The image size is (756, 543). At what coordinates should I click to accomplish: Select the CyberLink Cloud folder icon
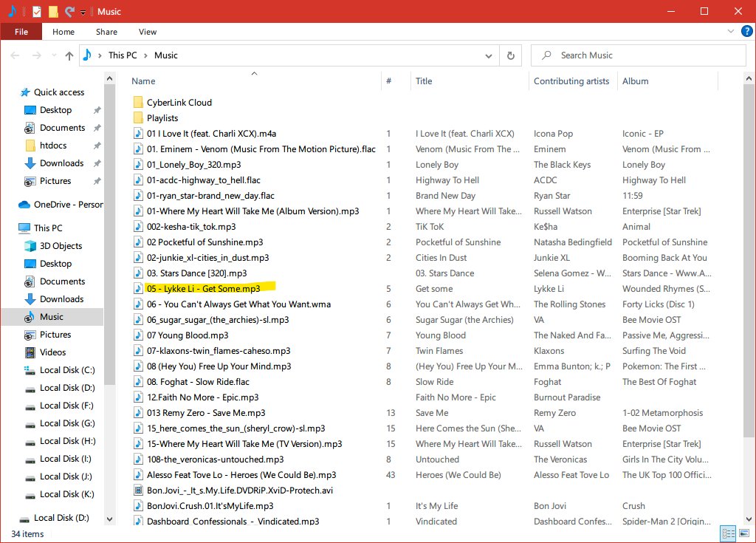pyautogui.click(x=138, y=103)
